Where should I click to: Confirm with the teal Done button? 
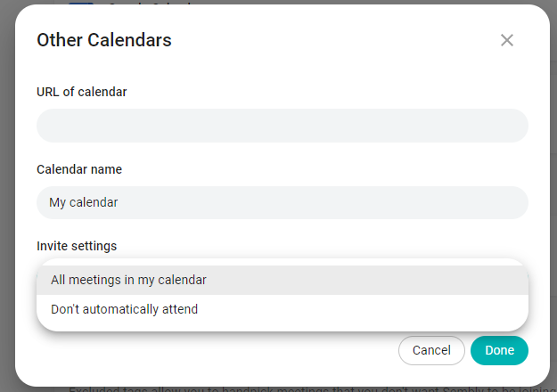pyautogui.click(x=499, y=350)
